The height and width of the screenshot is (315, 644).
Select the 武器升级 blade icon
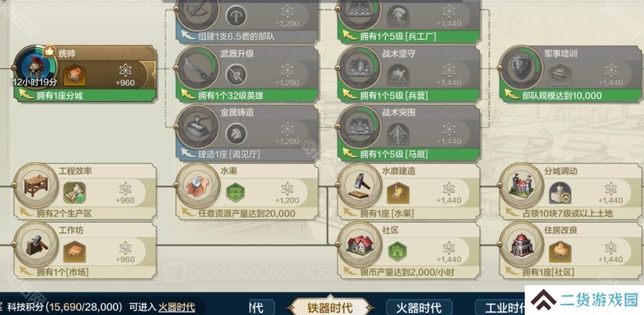pos(197,67)
